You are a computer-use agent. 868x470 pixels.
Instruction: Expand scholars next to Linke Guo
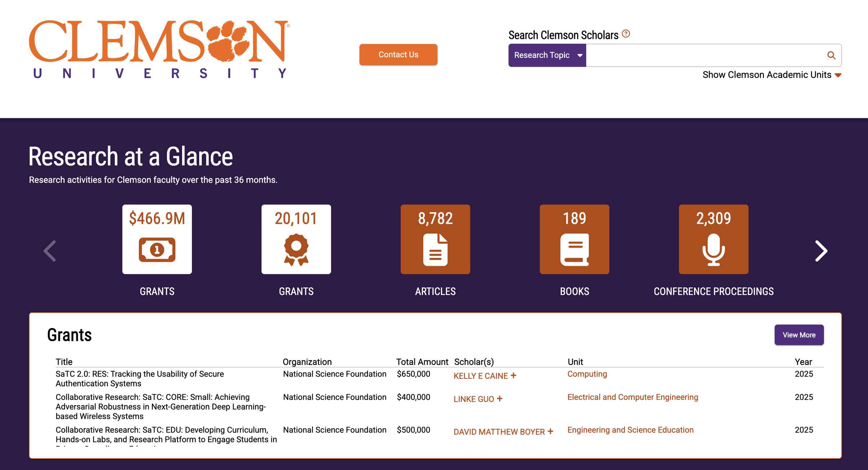(x=500, y=398)
